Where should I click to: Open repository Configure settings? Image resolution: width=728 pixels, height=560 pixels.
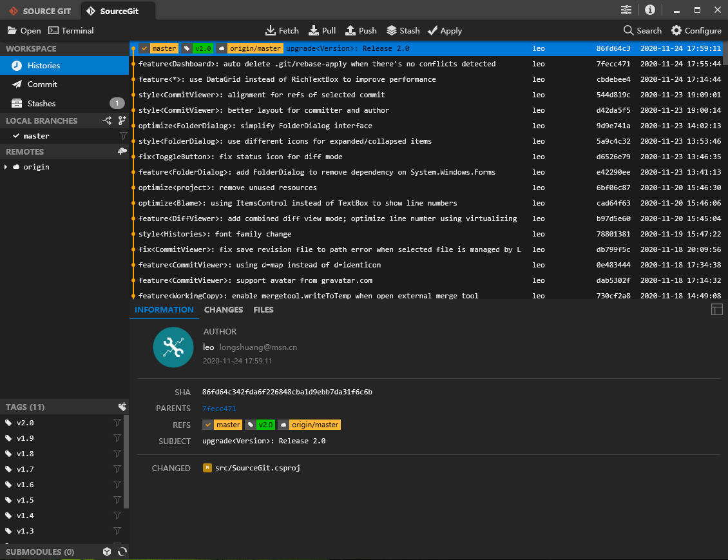[696, 31]
